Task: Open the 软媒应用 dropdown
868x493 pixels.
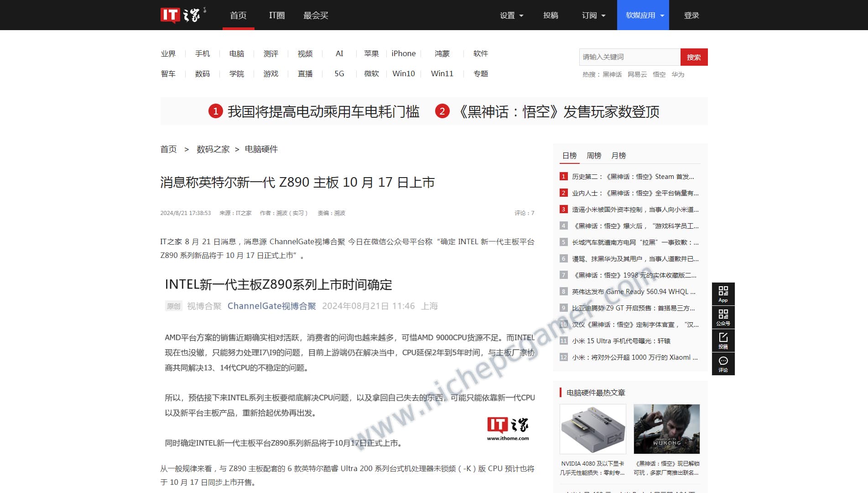Action: pos(643,15)
